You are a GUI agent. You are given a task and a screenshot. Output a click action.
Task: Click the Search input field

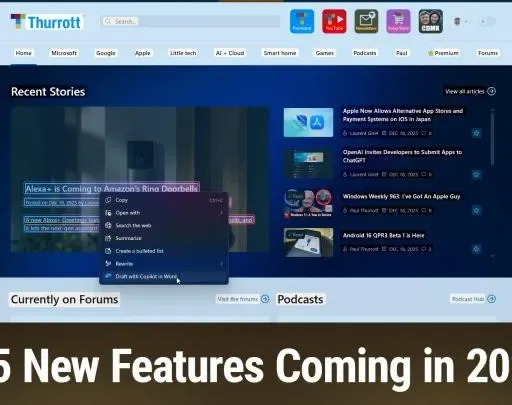[x=190, y=21]
